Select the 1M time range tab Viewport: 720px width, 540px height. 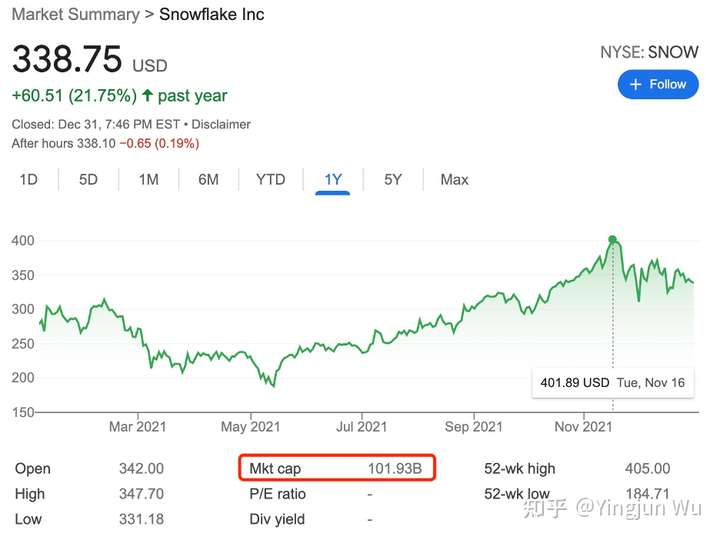[x=149, y=180]
